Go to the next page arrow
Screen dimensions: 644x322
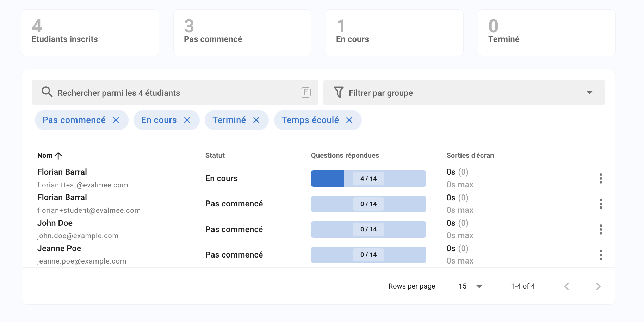598,286
